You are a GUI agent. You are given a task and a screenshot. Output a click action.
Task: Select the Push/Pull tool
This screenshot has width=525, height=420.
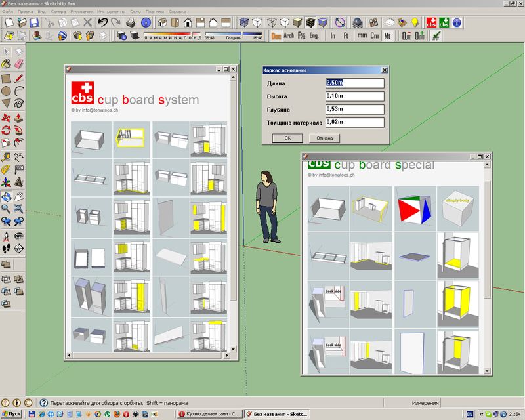click(19, 117)
